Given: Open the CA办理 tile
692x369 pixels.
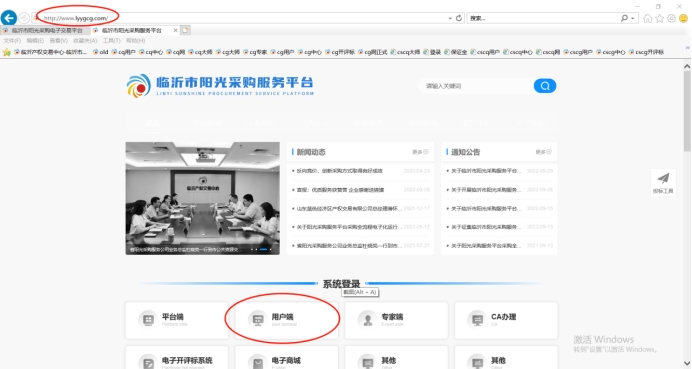Looking at the screenshot, I should coord(506,320).
